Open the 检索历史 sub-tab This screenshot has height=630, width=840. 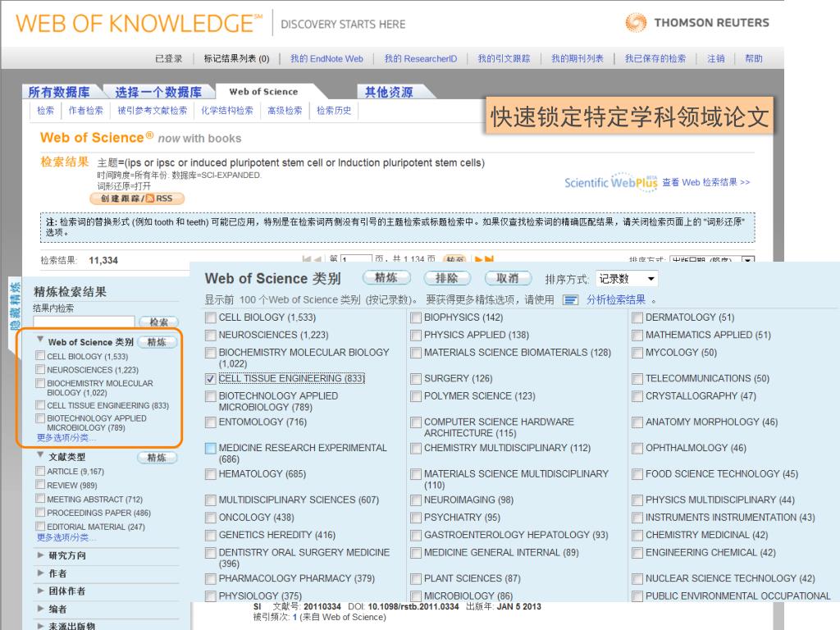[334, 111]
